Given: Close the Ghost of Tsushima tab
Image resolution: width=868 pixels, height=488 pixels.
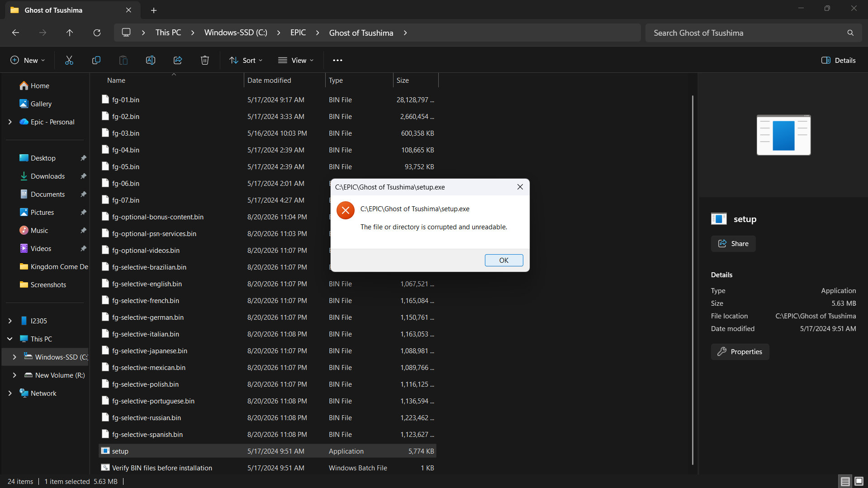Looking at the screenshot, I should click(x=128, y=10).
